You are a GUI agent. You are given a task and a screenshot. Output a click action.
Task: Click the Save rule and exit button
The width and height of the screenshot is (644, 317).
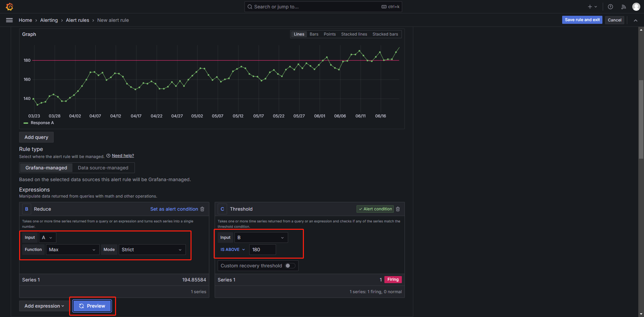click(582, 20)
